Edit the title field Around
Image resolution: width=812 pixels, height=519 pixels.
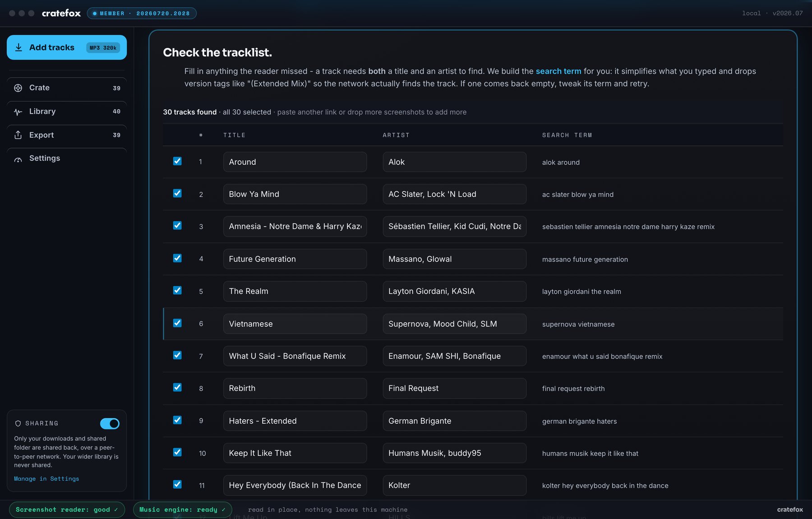(x=295, y=162)
